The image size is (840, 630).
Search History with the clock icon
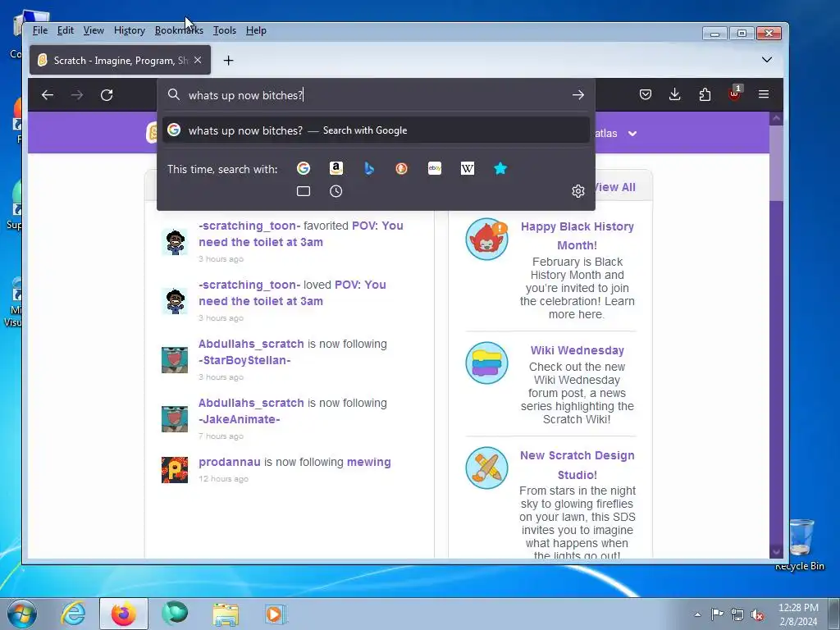click(336, 191)
